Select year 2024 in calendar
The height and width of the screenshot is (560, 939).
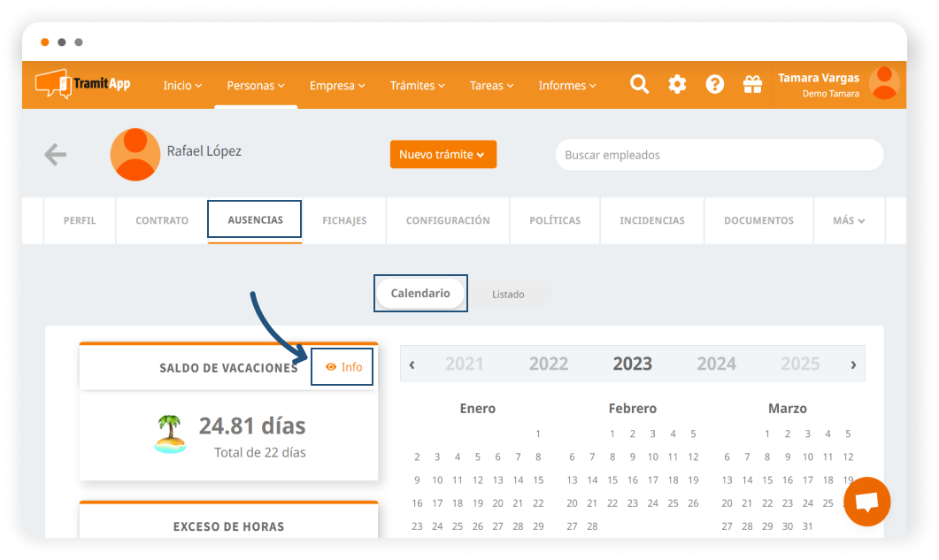click(716, 364)
